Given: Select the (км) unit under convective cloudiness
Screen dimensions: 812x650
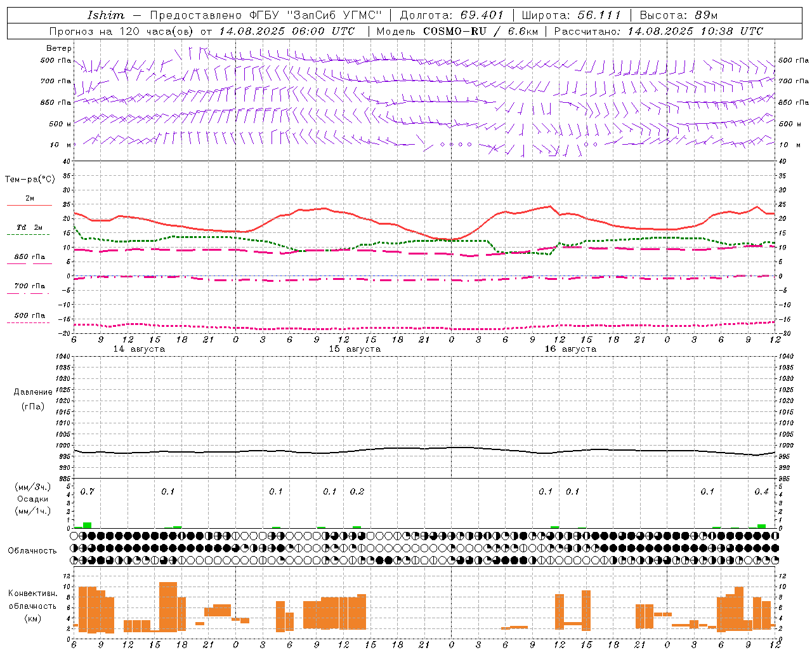Looking at the screenshot, I should [x=32, y=618].
